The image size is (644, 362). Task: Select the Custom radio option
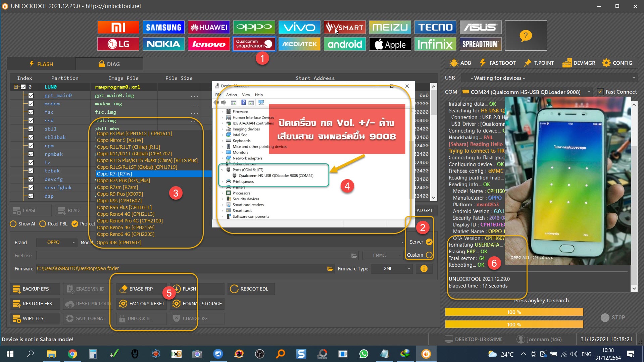coord(429,255)
